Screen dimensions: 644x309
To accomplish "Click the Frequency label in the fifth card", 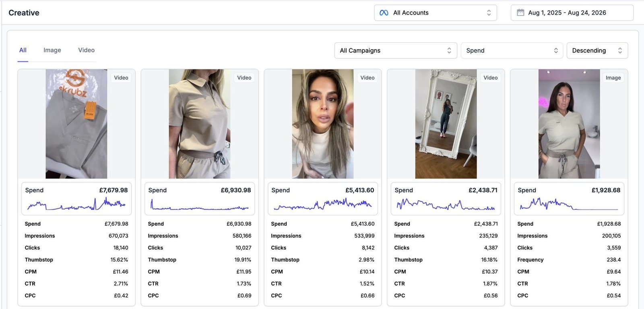I will pyautogui.click(x=530, y=260).
